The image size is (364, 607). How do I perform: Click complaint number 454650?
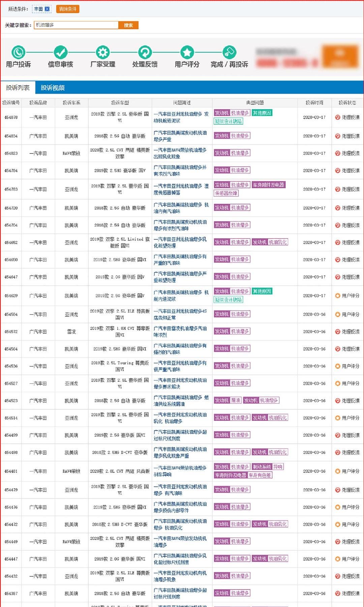(x=11, y=260)
